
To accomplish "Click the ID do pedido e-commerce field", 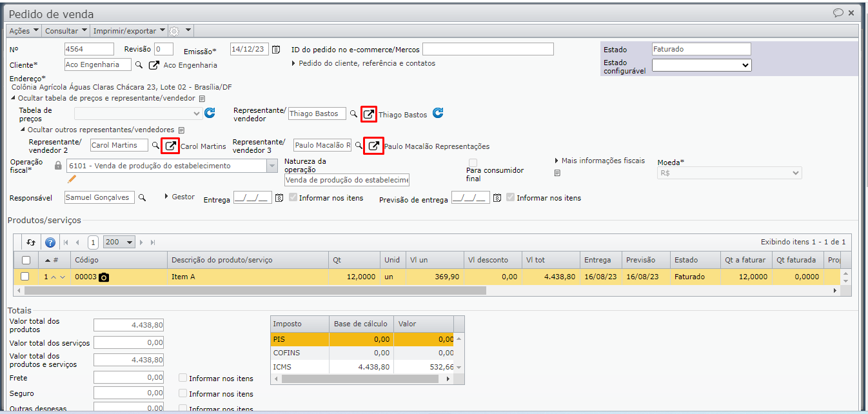I will (488, 50).
